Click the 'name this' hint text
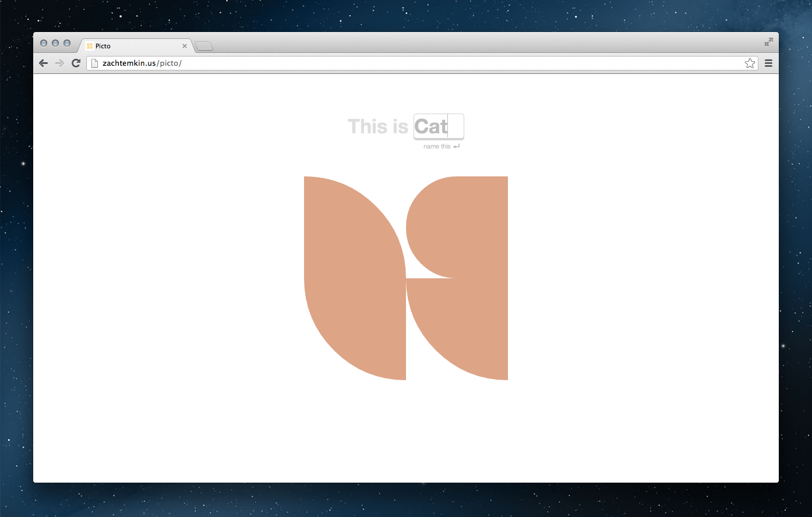 coord(437,147)
